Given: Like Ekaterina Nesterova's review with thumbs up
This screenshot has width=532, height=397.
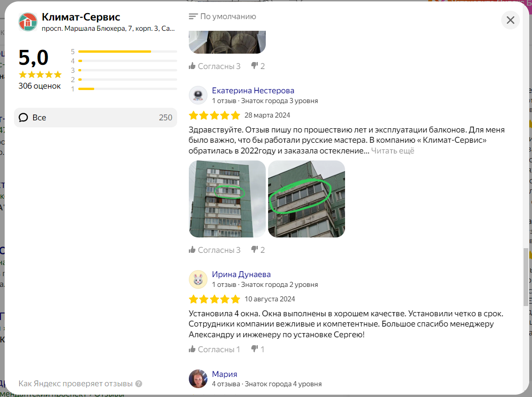Looking at the screenshot, I should [214, 250].
